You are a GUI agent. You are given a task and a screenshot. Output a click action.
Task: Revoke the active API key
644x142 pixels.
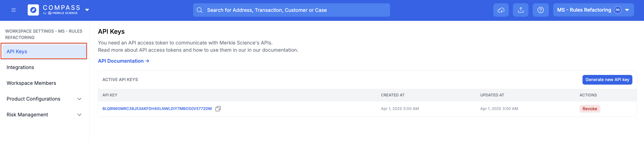[590, 108]
